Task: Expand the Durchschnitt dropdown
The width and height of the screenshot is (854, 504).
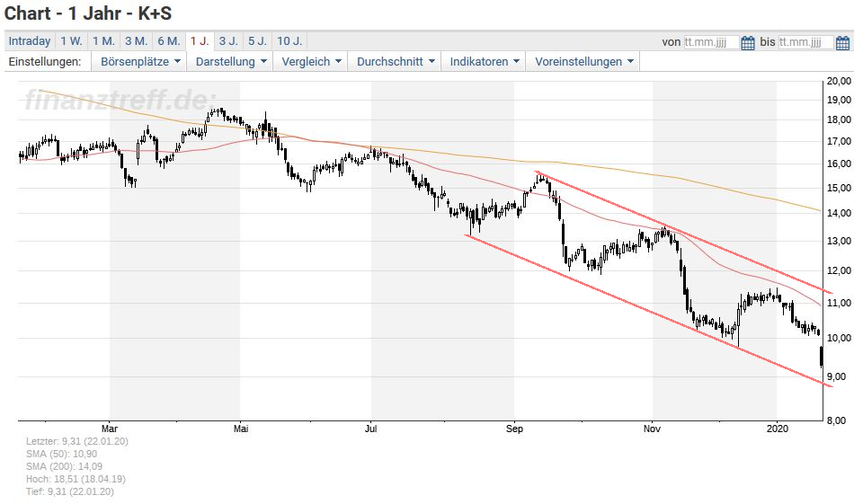Action: 396,61
